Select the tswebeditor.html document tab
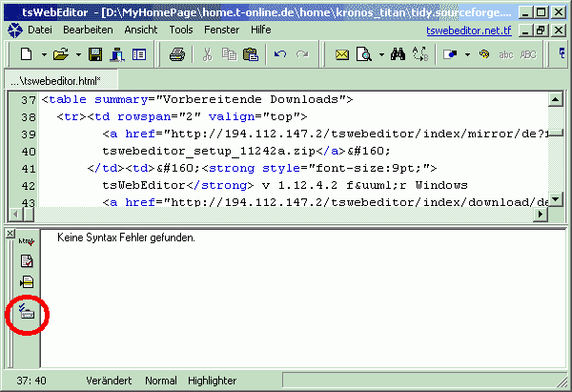 51,80
